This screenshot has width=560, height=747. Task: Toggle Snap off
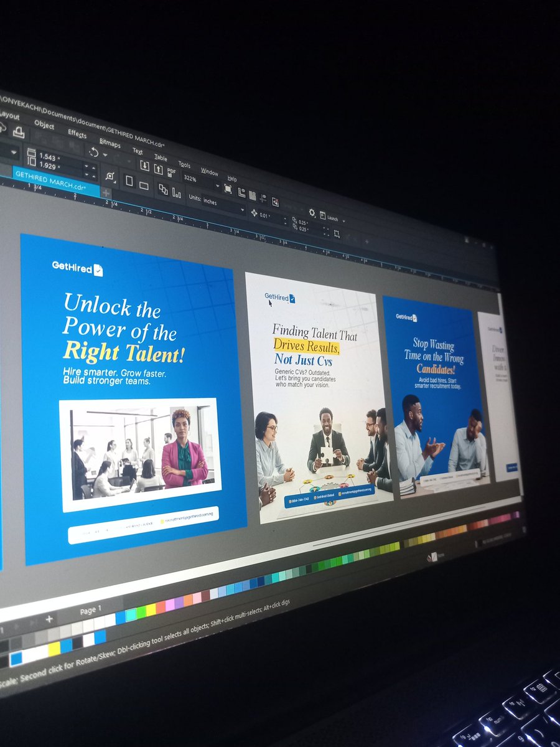[x=274, y=202]
